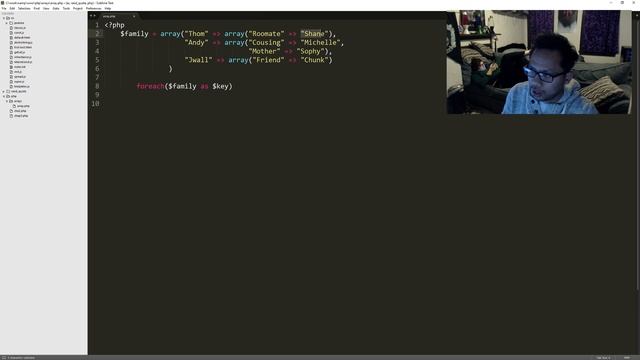Click the "Roomate" string
The height and width of the screenshot is (360, 640).
(x=266, y=33)
